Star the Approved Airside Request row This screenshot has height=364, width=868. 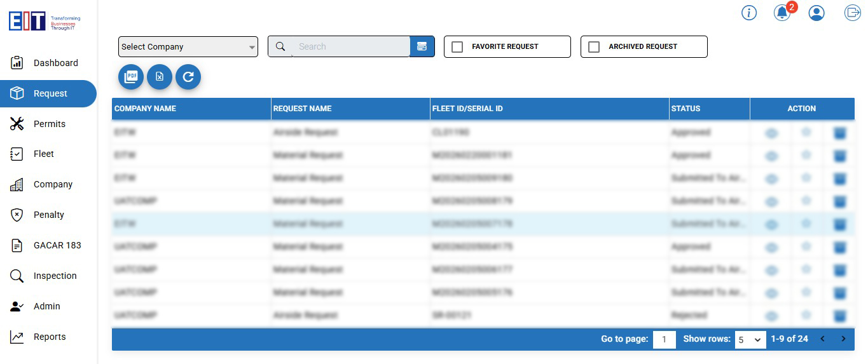coord(806,131)
